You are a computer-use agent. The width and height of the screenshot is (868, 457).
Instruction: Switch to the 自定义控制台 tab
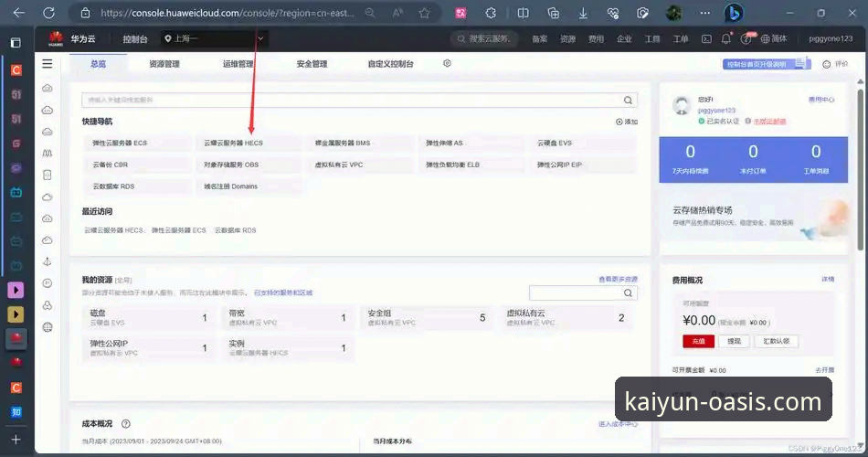[390, 64]
